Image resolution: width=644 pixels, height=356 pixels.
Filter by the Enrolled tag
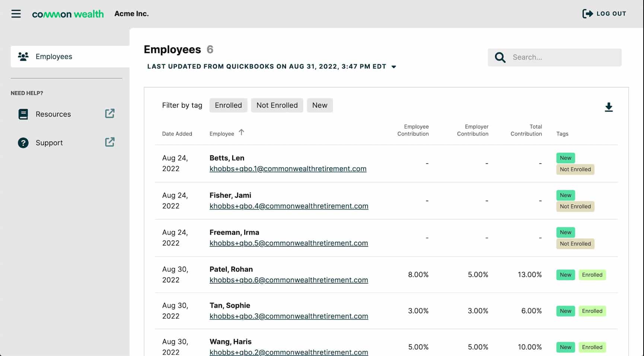pos(228,105)
